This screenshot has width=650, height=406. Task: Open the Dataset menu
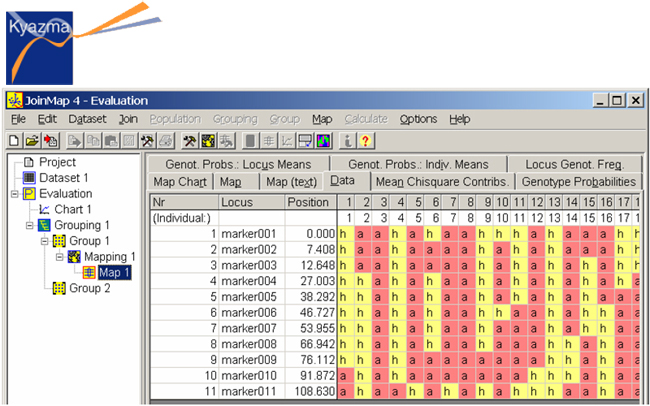[87, 119]
